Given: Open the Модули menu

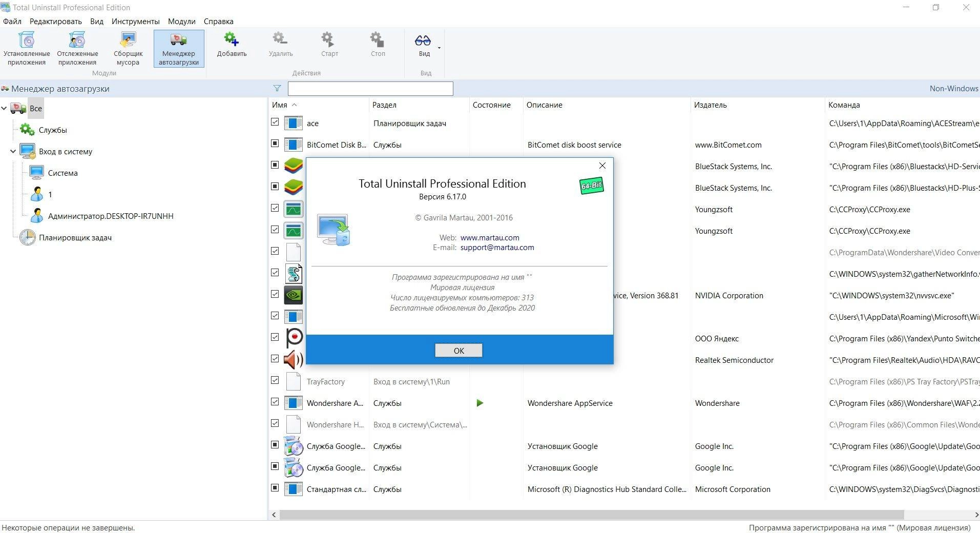Looking at the screenshot, I should pos(181,21).
